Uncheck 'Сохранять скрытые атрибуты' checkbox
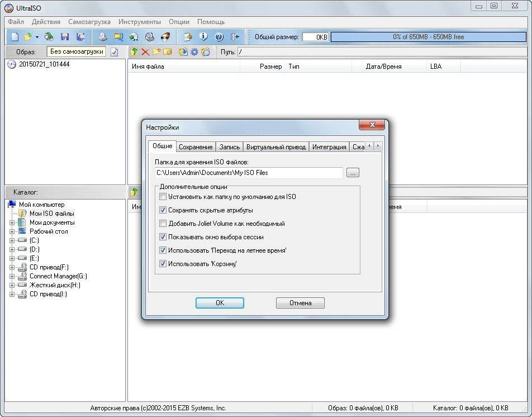 tap(163, 210)
